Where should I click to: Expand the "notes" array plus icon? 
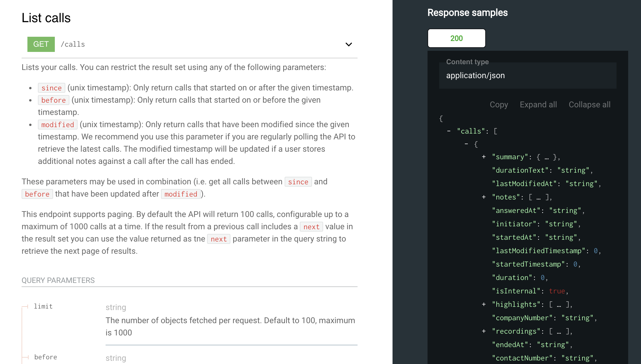tap(484, 197)
